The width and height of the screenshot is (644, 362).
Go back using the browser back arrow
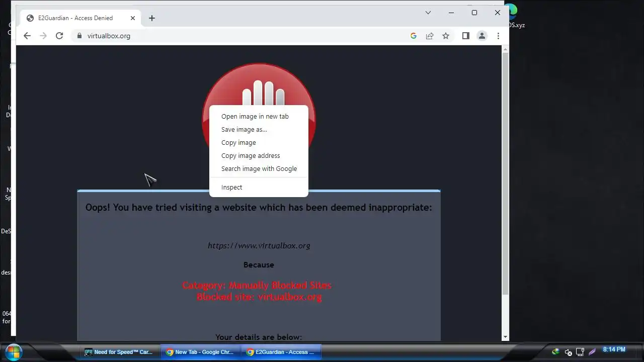pos(27,36)
